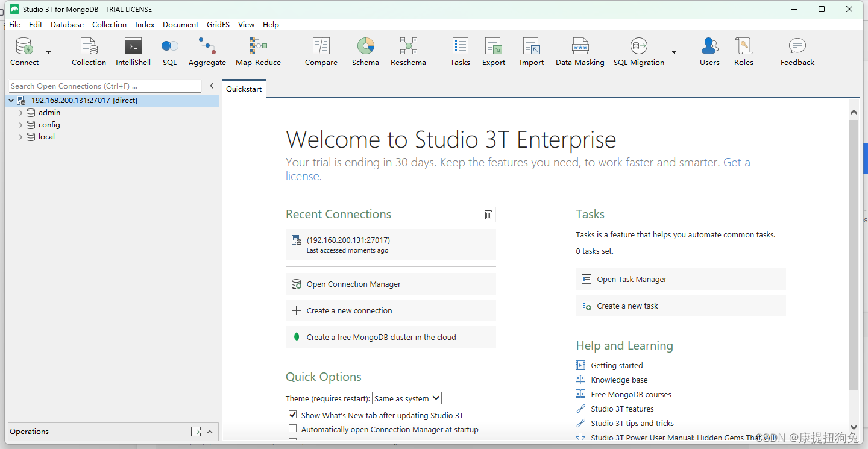
Task: Open Studio 3T tips and tricks link
Action: (x=632, y=423)
